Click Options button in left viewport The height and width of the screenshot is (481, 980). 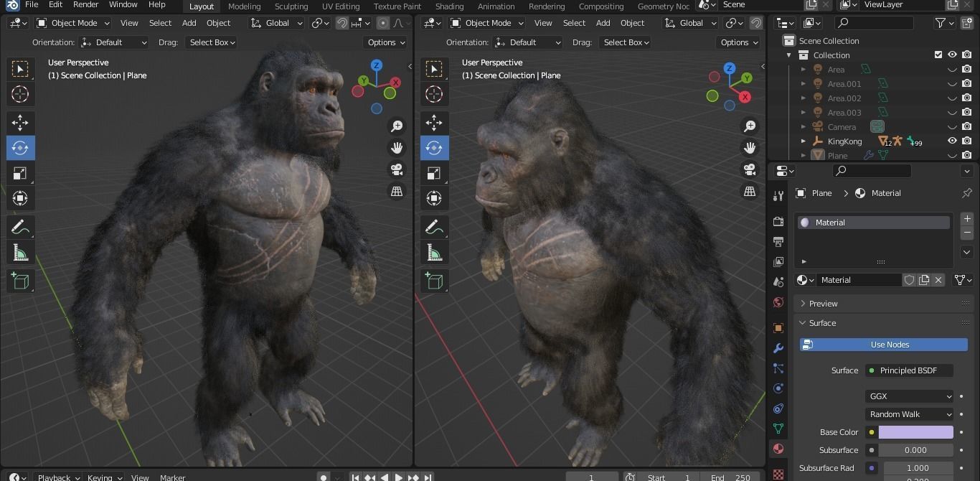coord(386,42)
